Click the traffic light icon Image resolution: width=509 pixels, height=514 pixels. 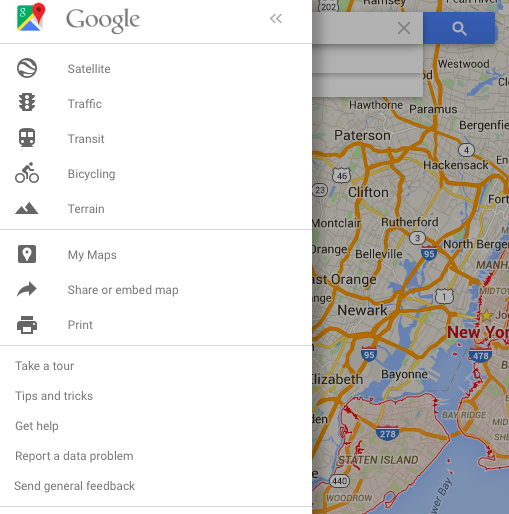pyautogui.click(x=27, y=102)
